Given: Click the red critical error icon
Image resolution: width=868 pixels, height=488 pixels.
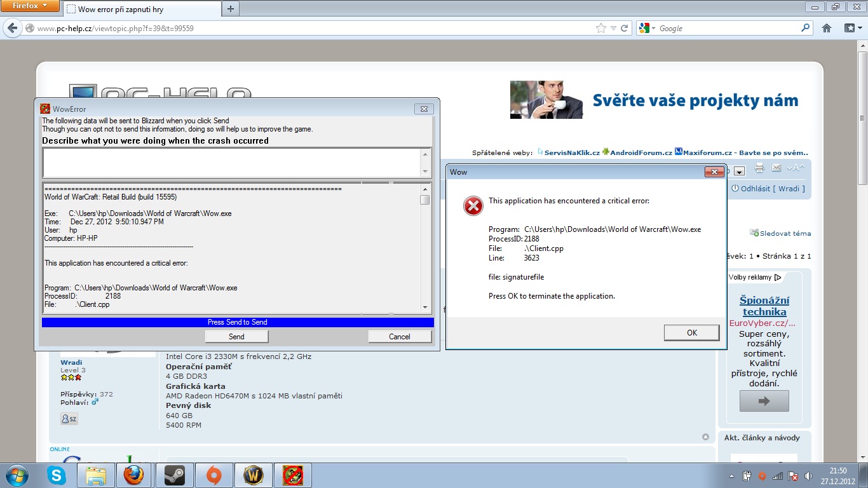Looking at the screenshot, I should click(473, 206).
